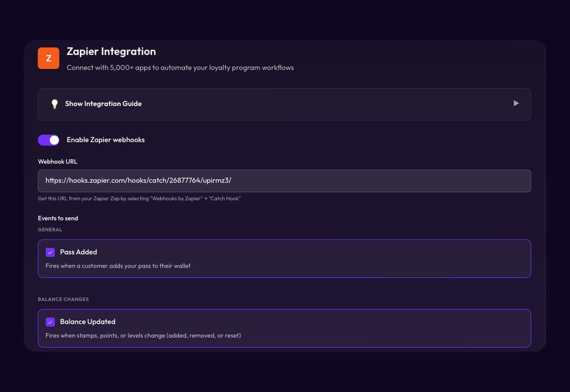Click into the Webhook URL input field

(x=285, y=181)
